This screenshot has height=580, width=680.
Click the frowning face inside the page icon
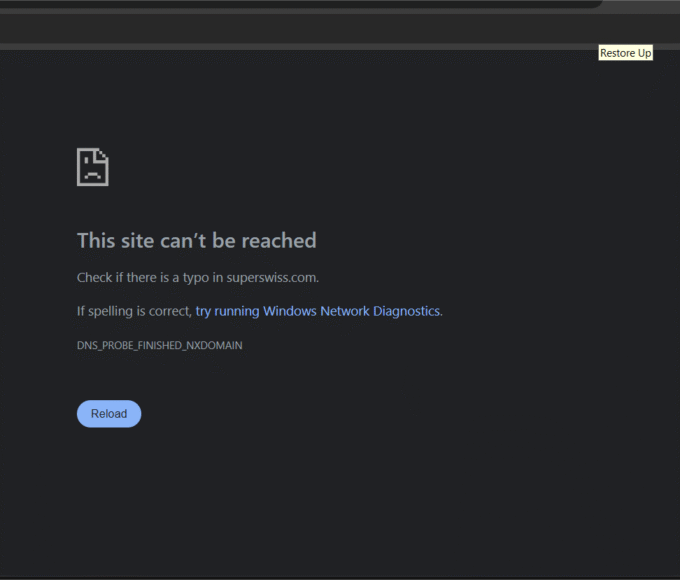click(x=91, y=170)
